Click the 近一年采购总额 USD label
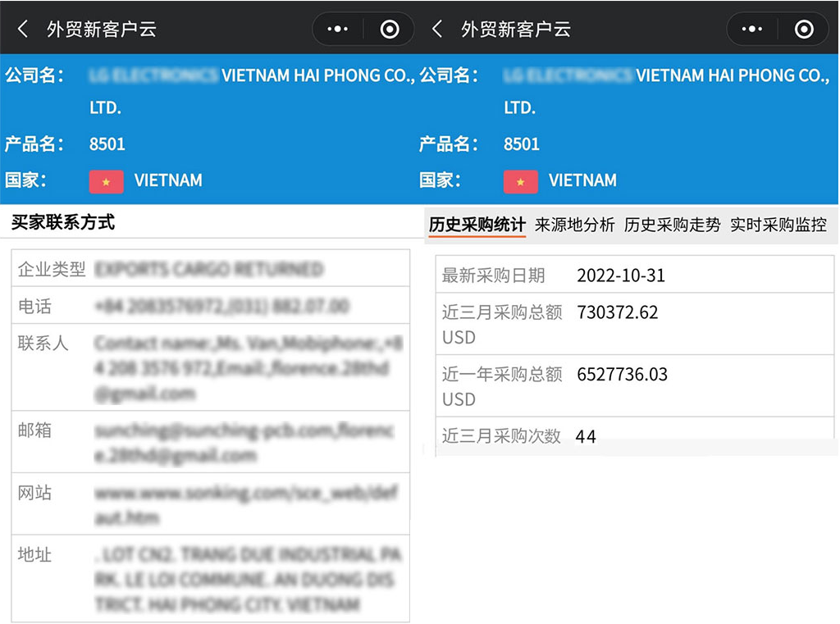This screenshot has height=624, width=840. pos(502,387)
